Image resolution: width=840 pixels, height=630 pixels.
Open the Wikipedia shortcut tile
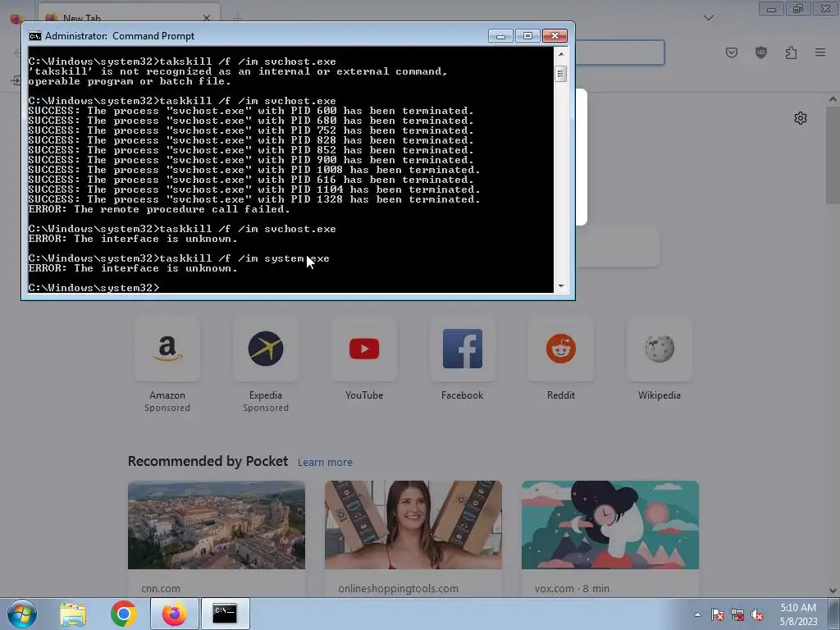click(660, 349)
